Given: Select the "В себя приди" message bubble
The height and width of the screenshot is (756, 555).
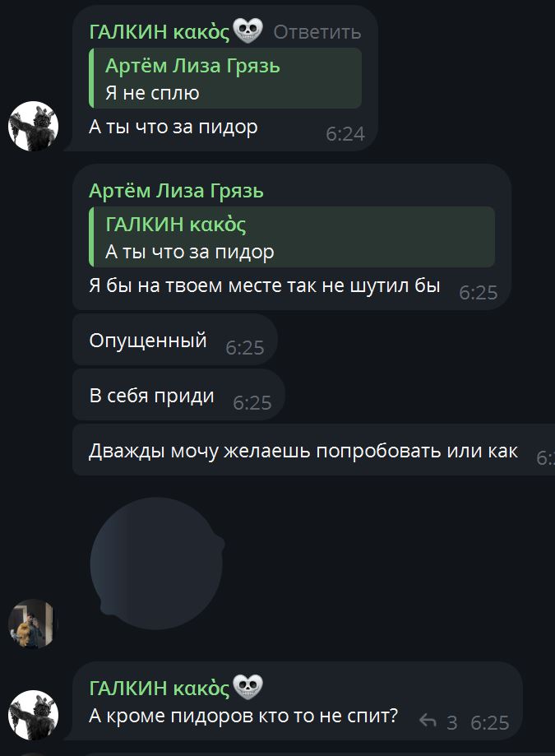Looking at the screenshot, I should click(178, 396).
